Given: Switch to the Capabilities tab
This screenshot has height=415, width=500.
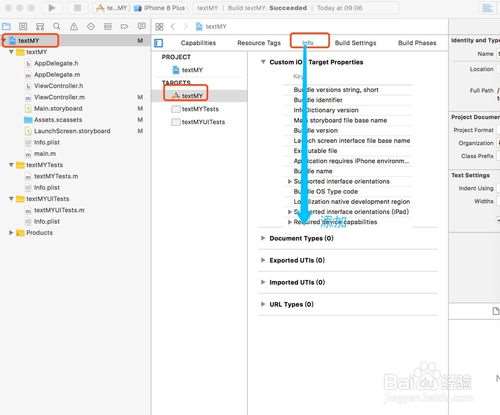Looking at the screenshot, I should click(x=198, y=43).
